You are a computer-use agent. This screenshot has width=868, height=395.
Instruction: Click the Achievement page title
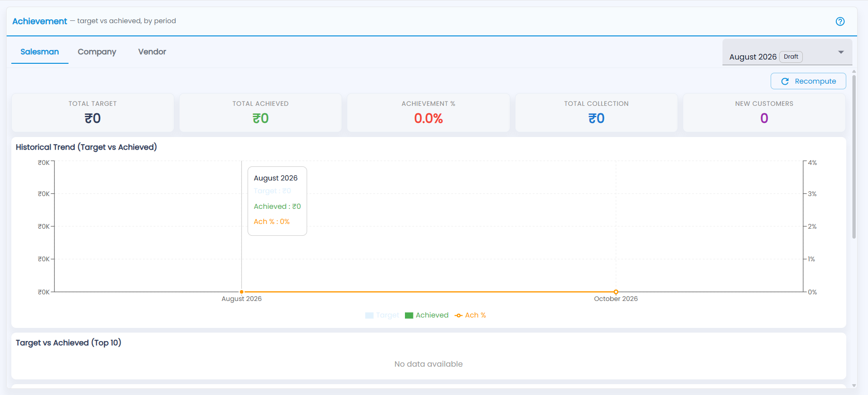click(x=40, y=21)
